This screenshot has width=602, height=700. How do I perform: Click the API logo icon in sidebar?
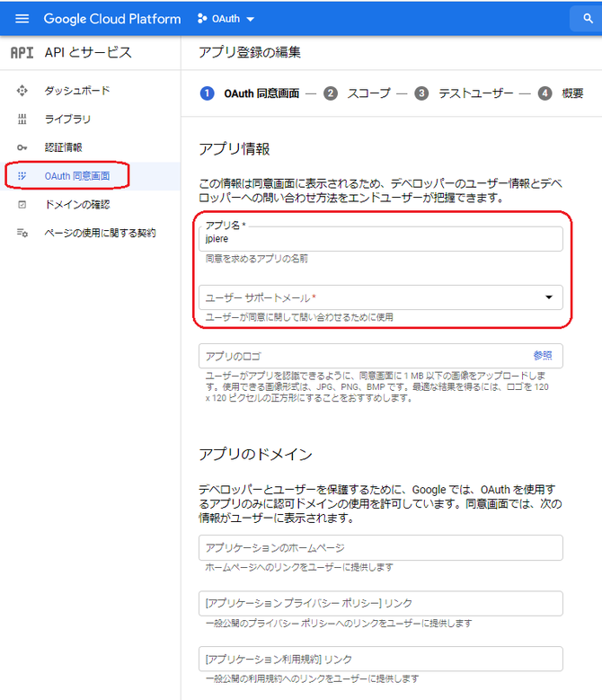[22, 53]
